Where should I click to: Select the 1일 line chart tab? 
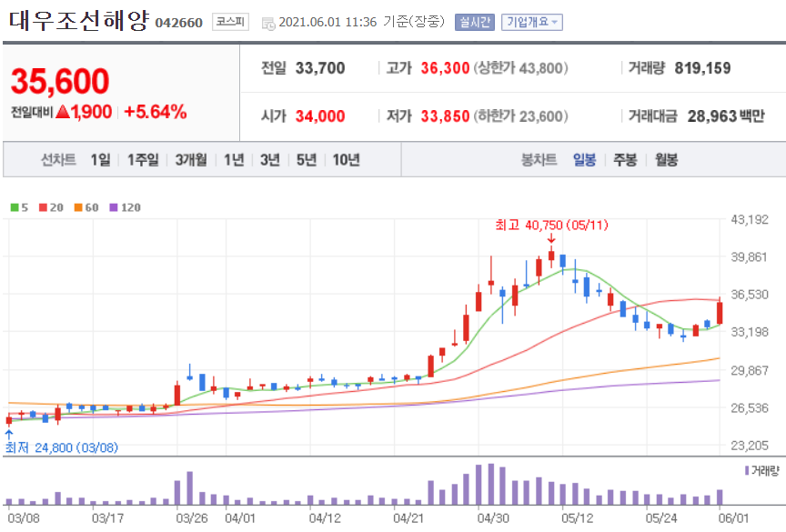100,160
